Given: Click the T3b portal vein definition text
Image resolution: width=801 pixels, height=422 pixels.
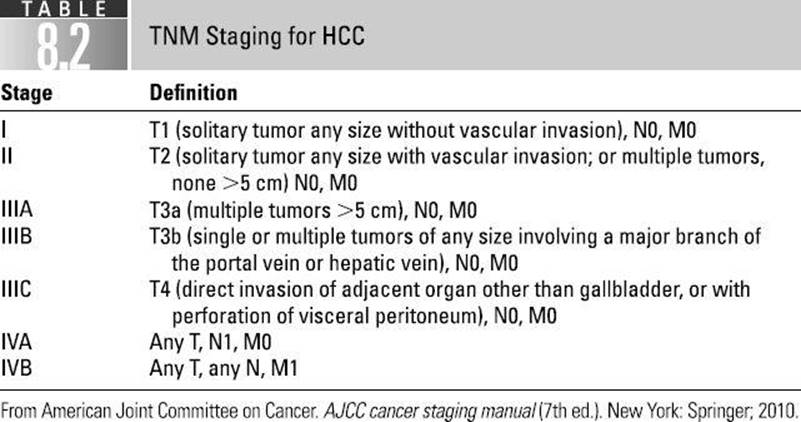Looking at the screenshot, I should tap(455, 250).
